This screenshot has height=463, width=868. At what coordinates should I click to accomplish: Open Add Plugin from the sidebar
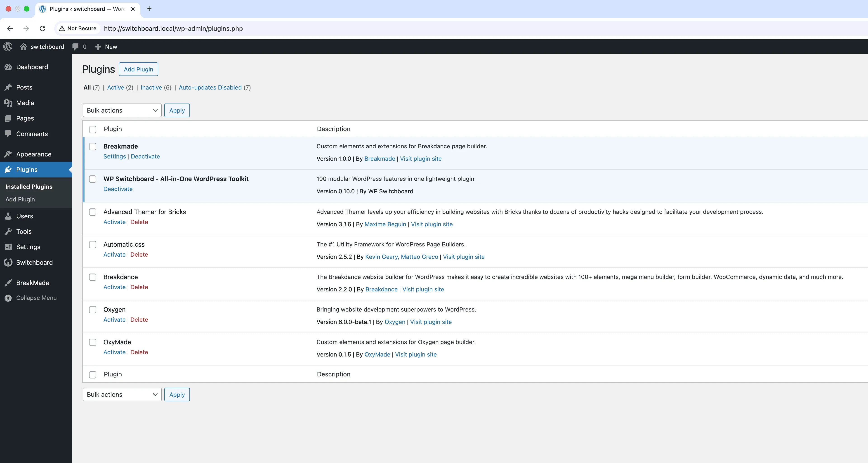tap(20, 199)
